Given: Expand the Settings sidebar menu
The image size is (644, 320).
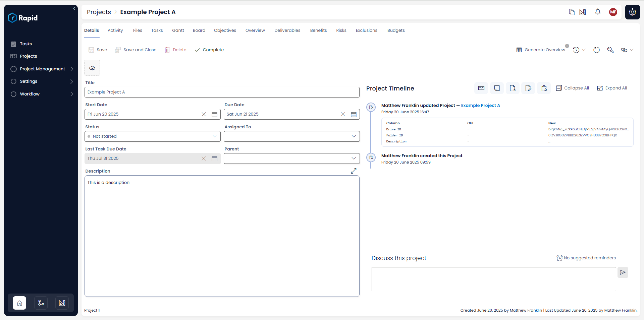Looking at the screenshot, I should click(42, 81).
